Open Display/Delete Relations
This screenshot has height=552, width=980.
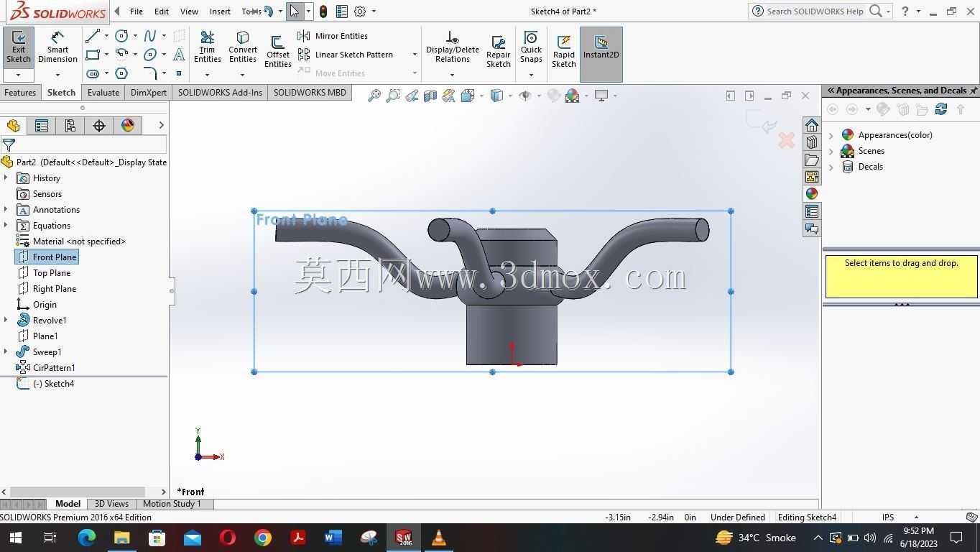click(x=452, y=47)
